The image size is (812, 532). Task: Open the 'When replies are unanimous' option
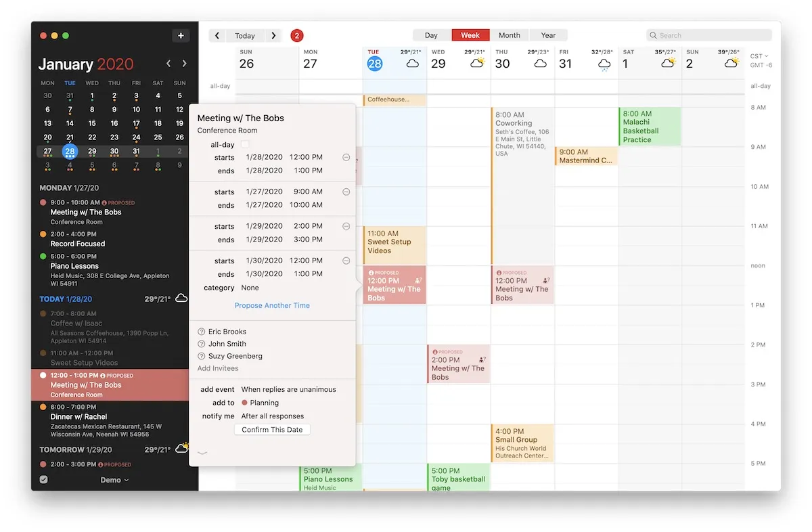coord(288,389)
